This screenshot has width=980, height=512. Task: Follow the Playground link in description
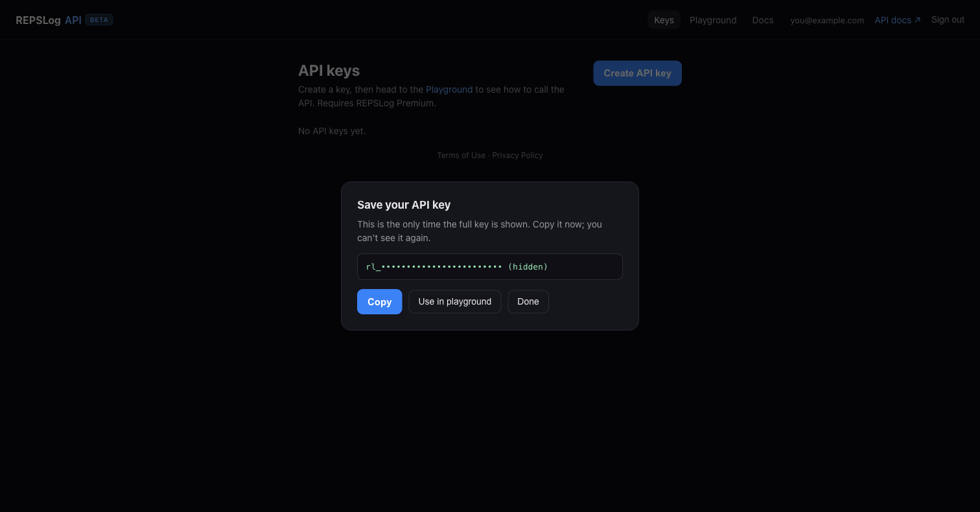point(449,89)
